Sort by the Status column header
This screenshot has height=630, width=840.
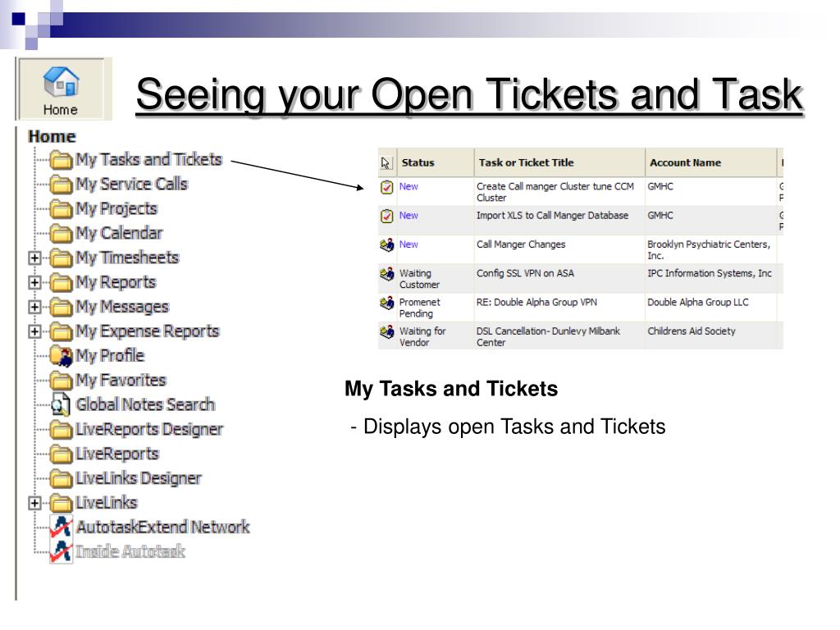coord(436,163)
